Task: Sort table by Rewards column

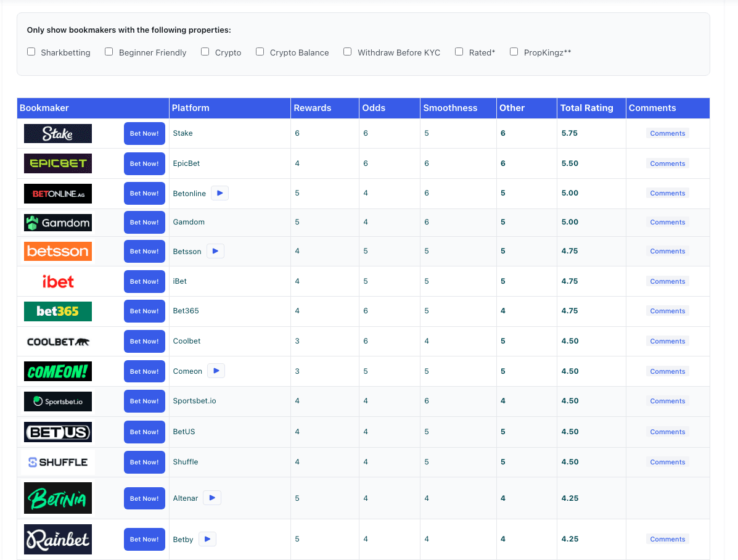Action: [325, 108]
